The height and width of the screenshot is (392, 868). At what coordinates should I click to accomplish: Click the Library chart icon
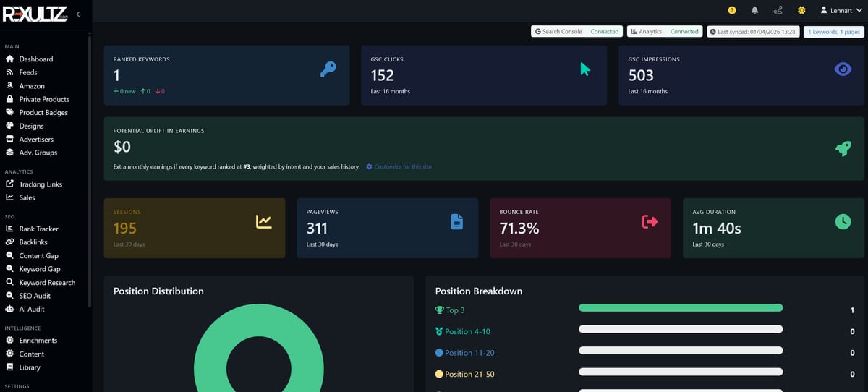(10, 367)
